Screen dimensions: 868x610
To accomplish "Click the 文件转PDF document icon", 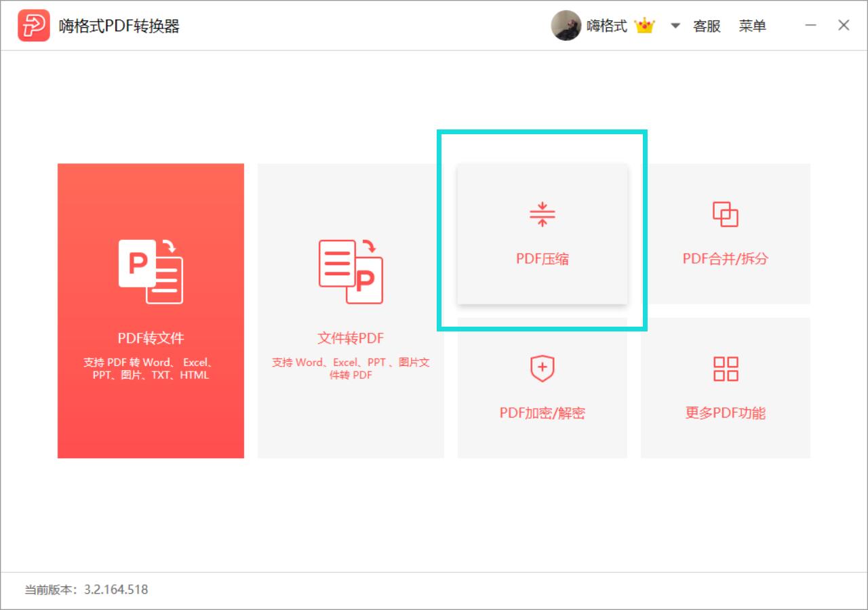I will [351, 271].
